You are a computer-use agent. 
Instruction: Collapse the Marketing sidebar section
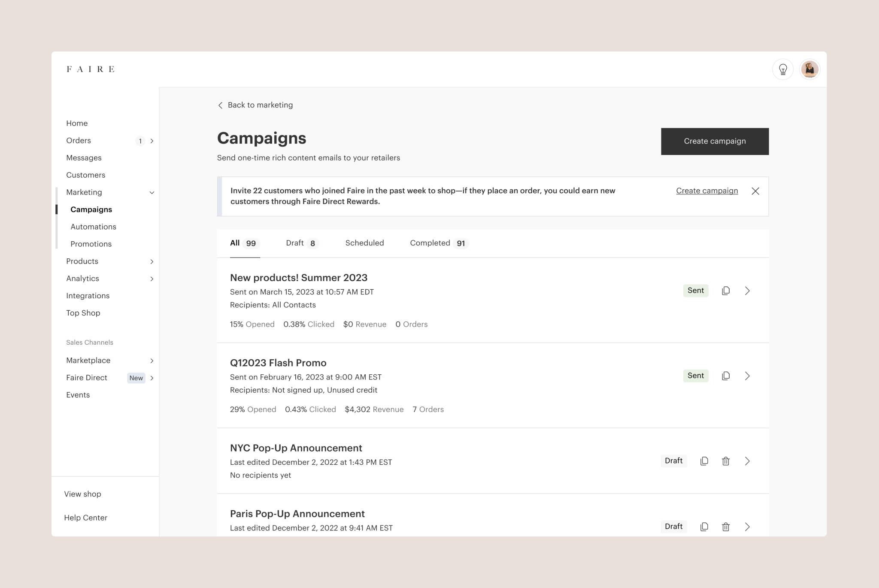(x=152, y=192)
